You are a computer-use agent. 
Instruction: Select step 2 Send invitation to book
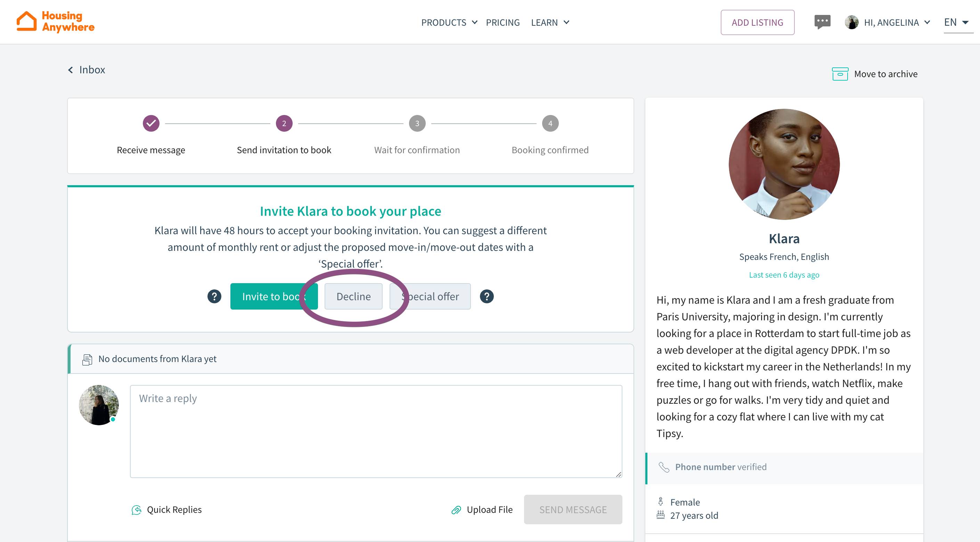(x=284, y=123)
